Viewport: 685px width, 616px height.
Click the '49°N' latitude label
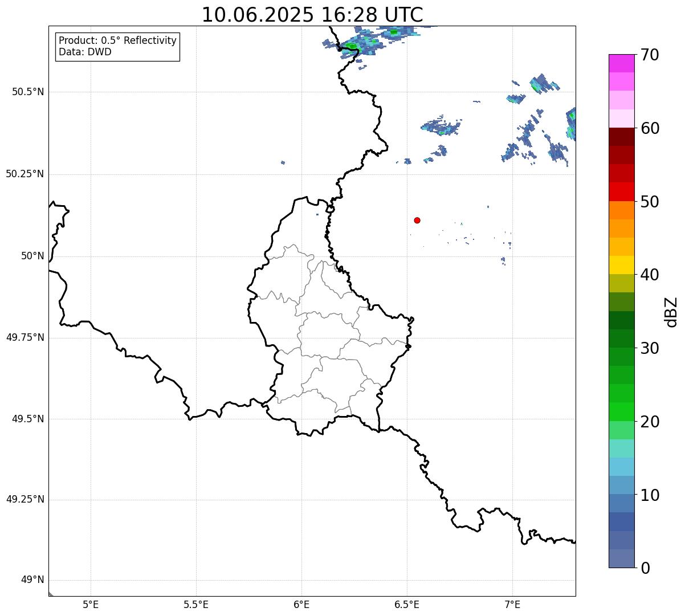tap(32, 580)
